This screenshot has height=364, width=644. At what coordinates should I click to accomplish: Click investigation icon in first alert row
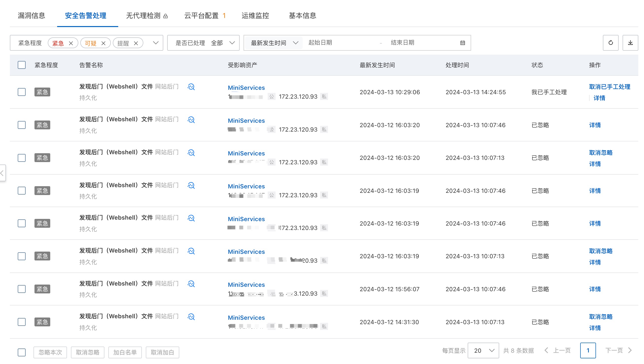coord(191,87)
